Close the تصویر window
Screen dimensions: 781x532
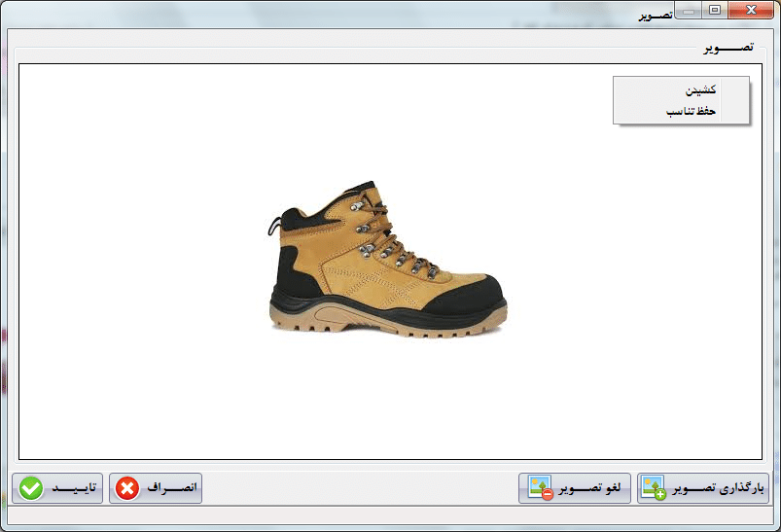751,10
